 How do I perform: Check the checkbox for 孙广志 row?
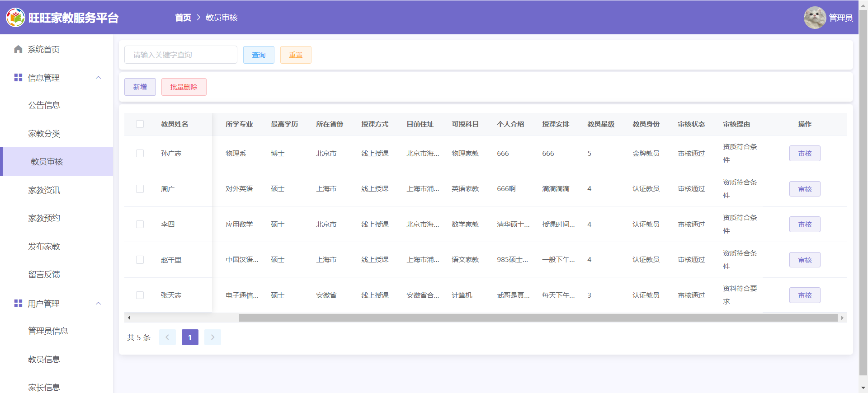pos(140,154)
